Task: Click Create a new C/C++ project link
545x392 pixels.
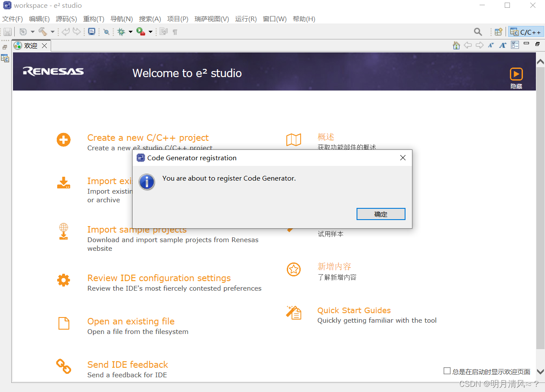Action: [148, 138]
